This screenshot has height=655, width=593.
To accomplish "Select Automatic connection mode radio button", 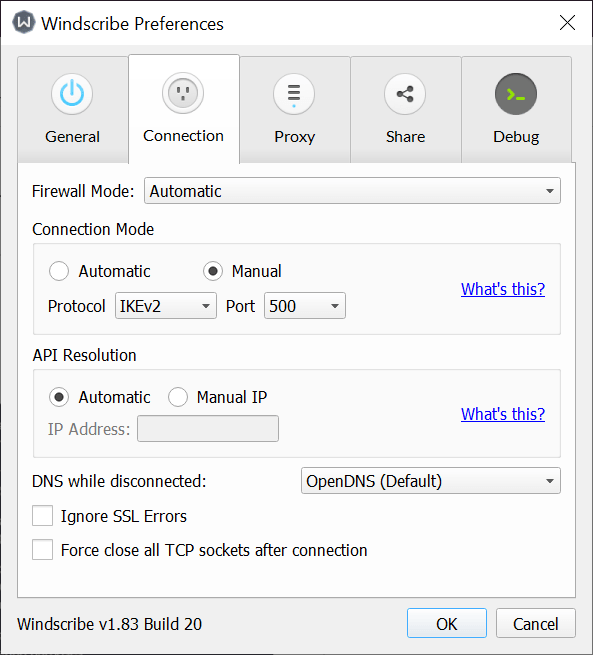I will click(x=59, y=271).
